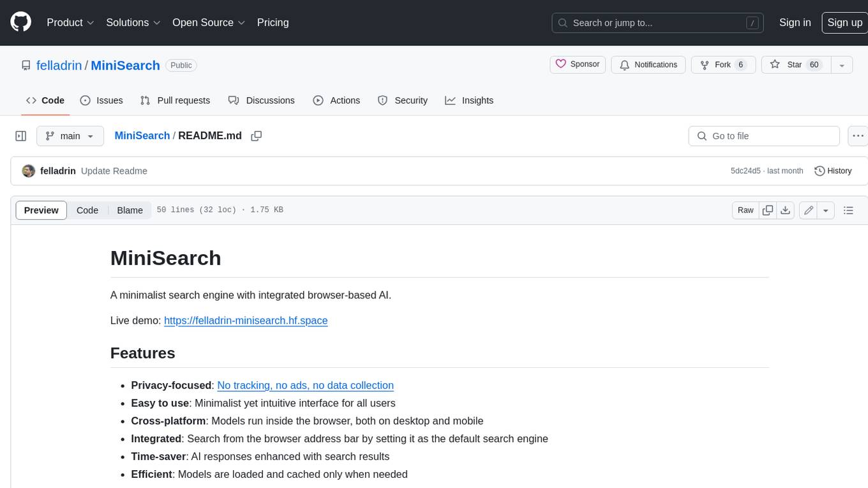Viewport: 868px width, 488px height.
Task: Open the live demo hf.space link
Action: [246, 321]
